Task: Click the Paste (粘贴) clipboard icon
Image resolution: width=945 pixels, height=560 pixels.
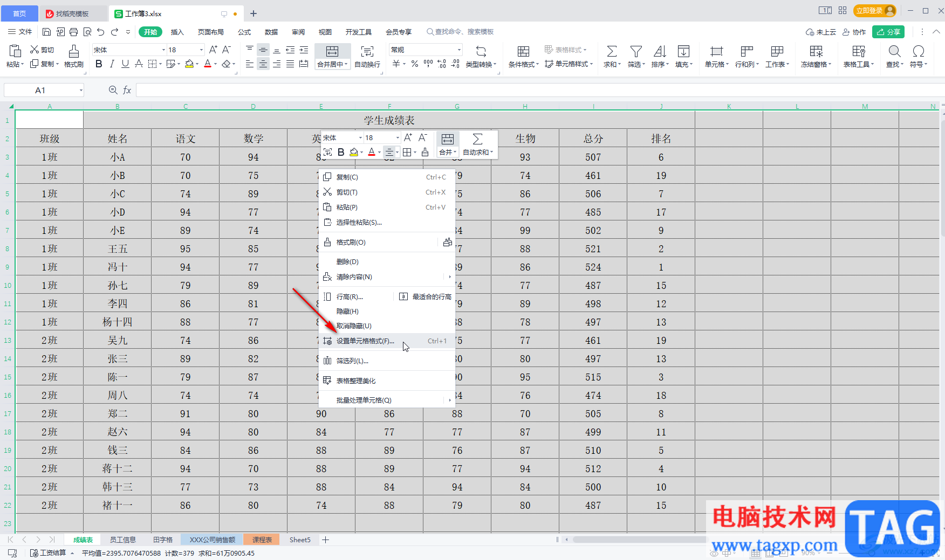Action: coord(15,51)
